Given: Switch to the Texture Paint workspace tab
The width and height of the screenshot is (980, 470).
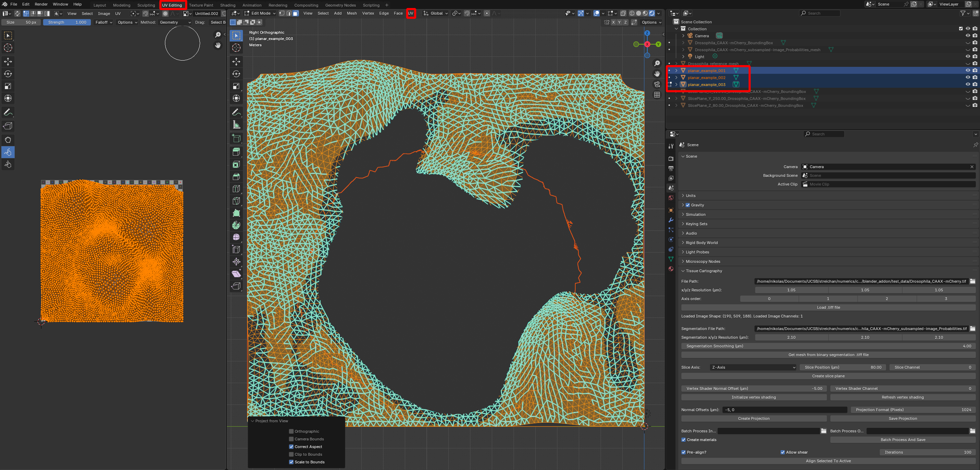Looking at the screenshot, I should [x=201, y=5].
